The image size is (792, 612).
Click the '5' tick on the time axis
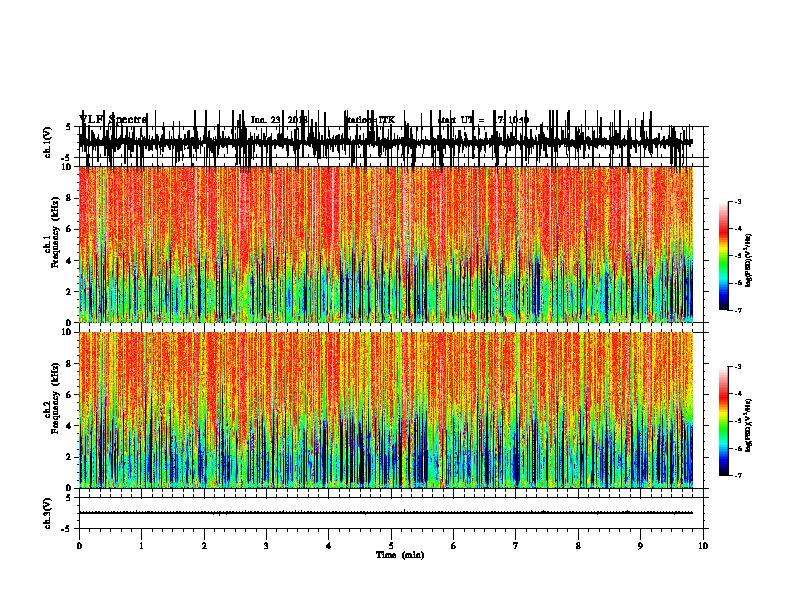[391, 546]
